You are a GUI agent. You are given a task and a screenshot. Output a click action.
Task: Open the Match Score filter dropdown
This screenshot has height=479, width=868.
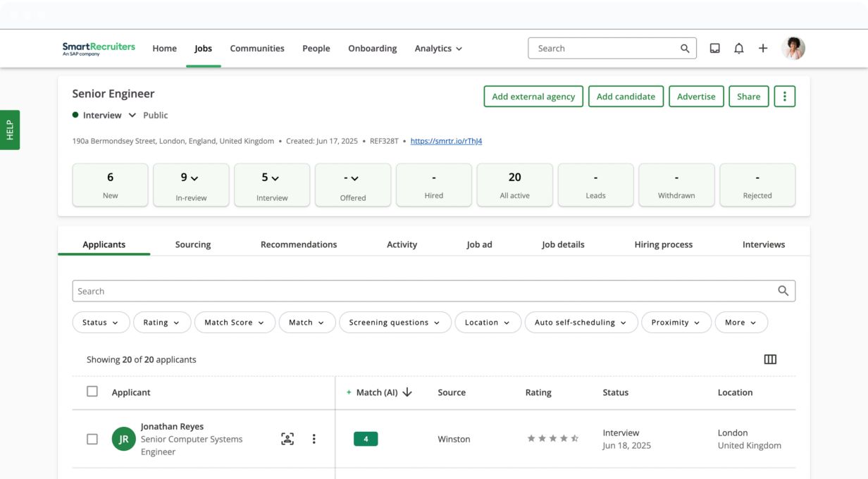click(x=234, y=323)
